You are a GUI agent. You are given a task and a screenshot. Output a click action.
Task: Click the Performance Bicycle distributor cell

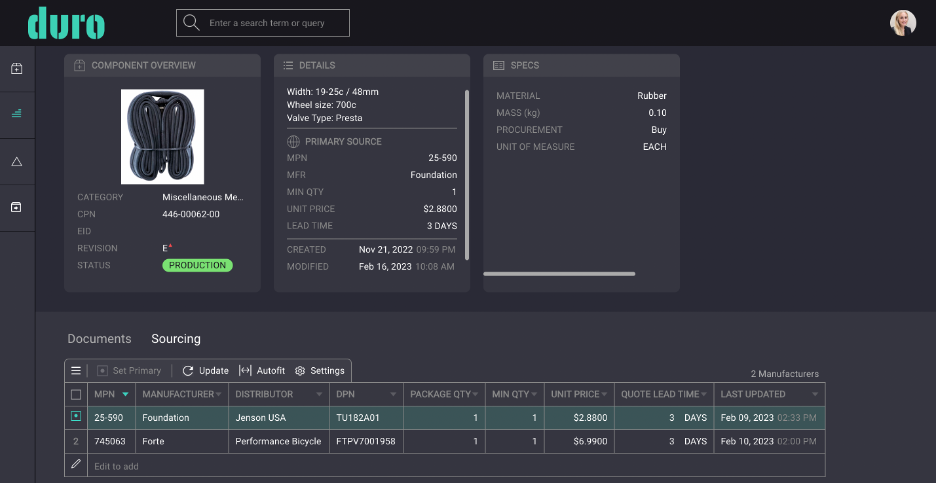point(279,442)
